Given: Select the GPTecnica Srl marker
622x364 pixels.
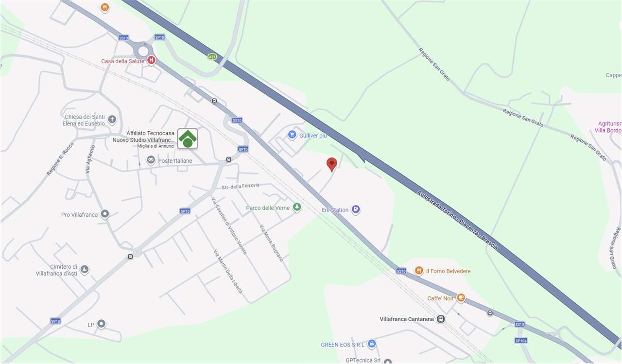Looking at the screenshot, I should tap(388, 361).
